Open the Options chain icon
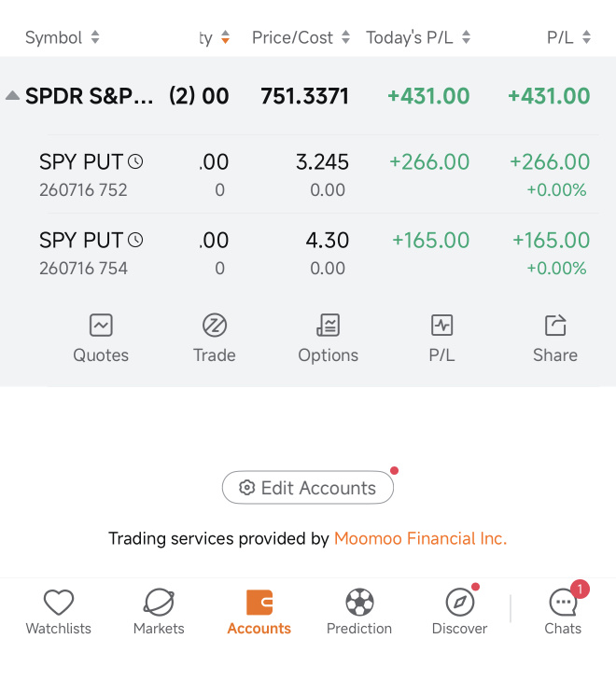Image resolution: width=616 pixels, height=694 pixels. pyautogui.click(x=329, y=326)
